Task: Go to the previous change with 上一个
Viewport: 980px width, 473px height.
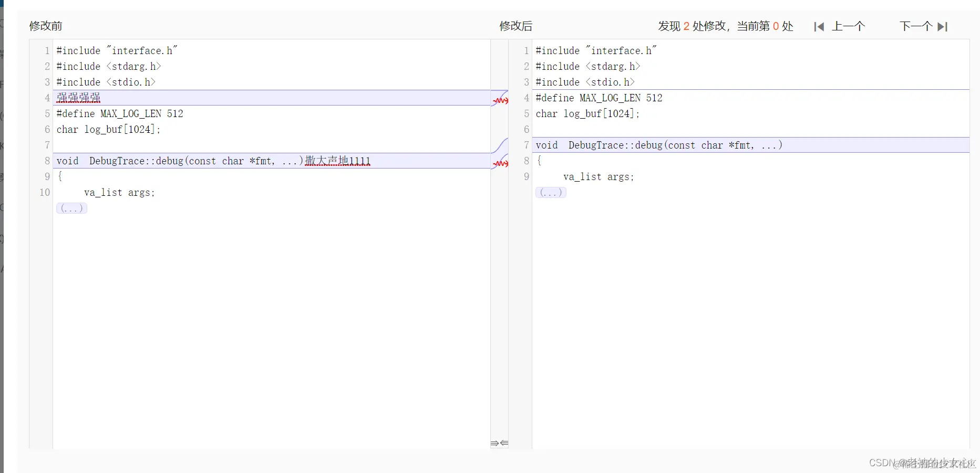Action: (839, 26)
